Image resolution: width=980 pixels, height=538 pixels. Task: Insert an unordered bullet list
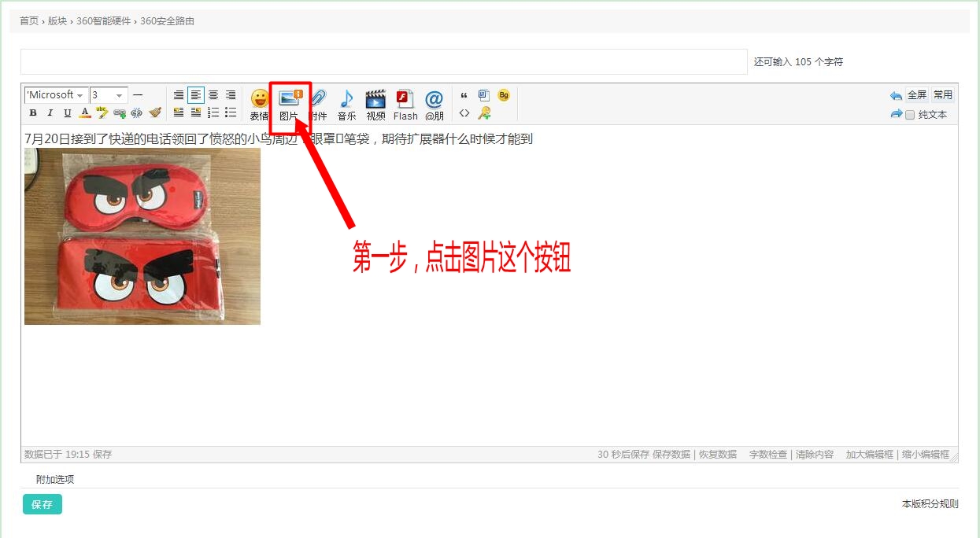tap(231, 113)
